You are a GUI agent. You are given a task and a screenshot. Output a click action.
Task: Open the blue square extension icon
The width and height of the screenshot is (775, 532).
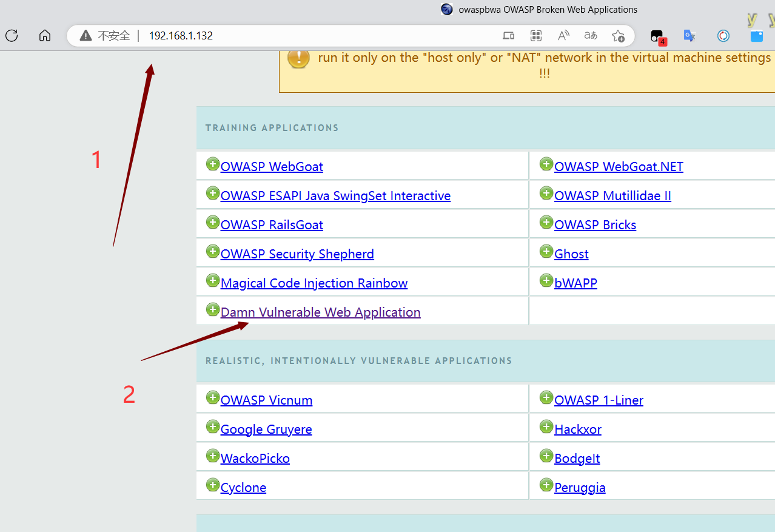(x=757, y=36)
